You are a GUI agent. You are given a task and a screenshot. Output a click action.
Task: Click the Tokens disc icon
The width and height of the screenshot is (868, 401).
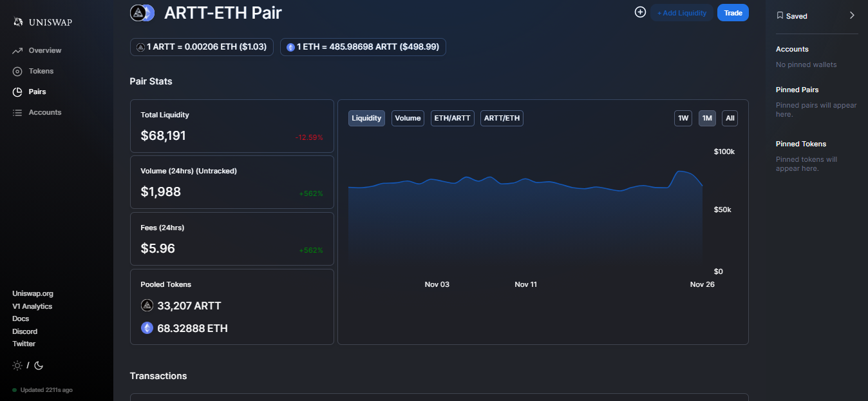click(17, 71)
